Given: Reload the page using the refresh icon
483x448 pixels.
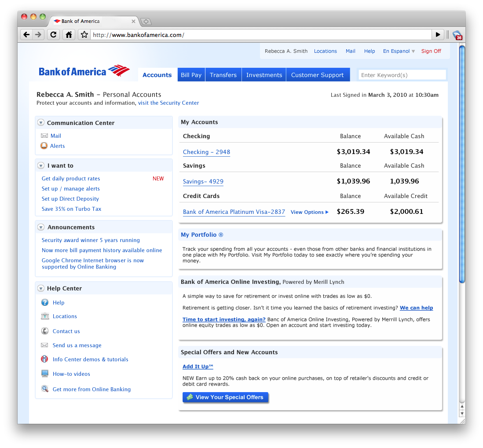Looking at the screenshot, I should [53, 34].
